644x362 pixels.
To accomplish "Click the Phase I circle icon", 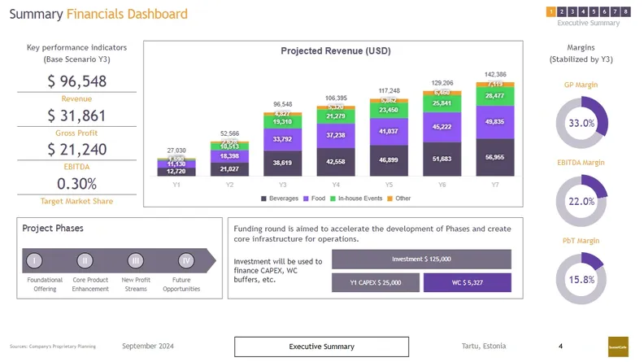I will [x=34, y=260].
